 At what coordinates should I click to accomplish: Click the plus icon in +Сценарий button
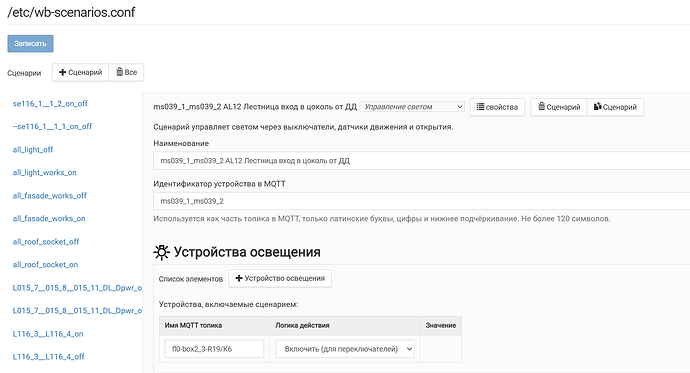click(62, 72)
